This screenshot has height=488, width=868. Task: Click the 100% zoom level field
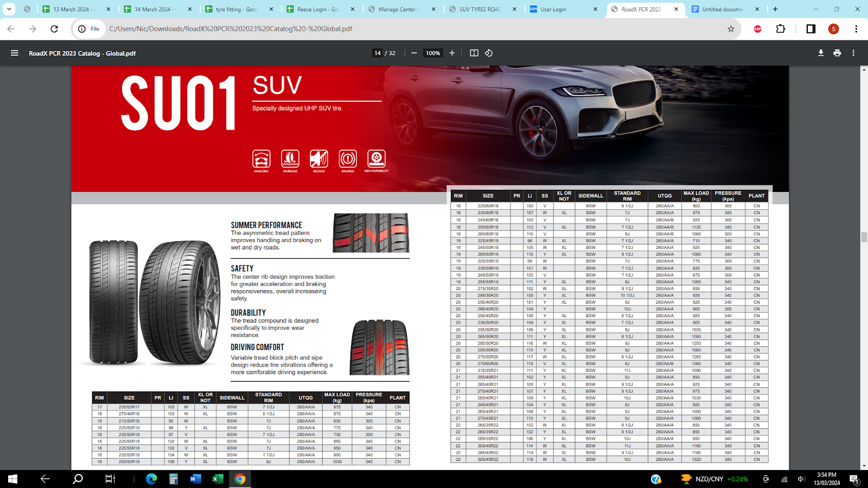click(x=433, y=53)
